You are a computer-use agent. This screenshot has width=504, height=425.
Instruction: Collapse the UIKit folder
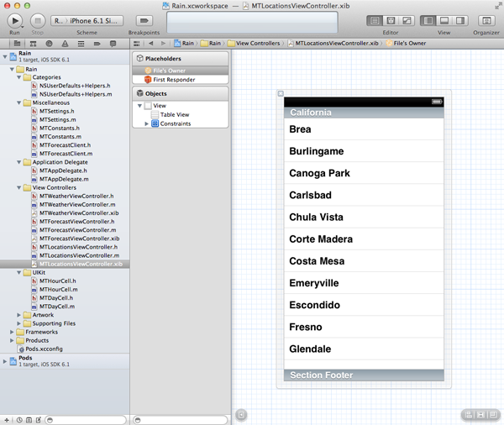[19, 273]
